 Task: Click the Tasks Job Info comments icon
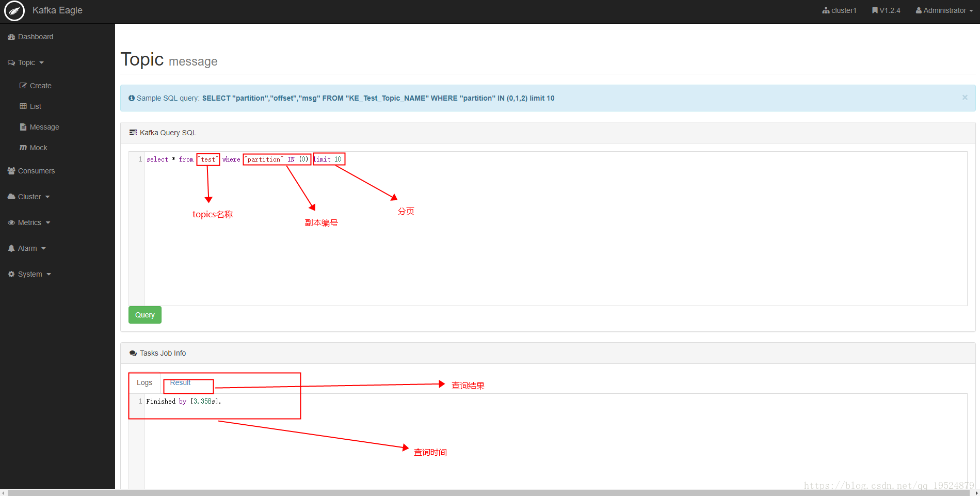pos(133,353)
